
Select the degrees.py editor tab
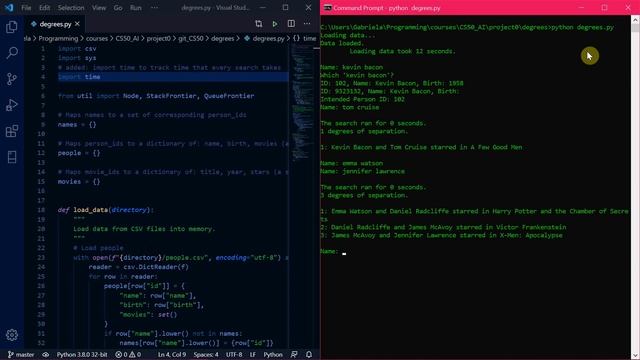(x=55, y=24)
